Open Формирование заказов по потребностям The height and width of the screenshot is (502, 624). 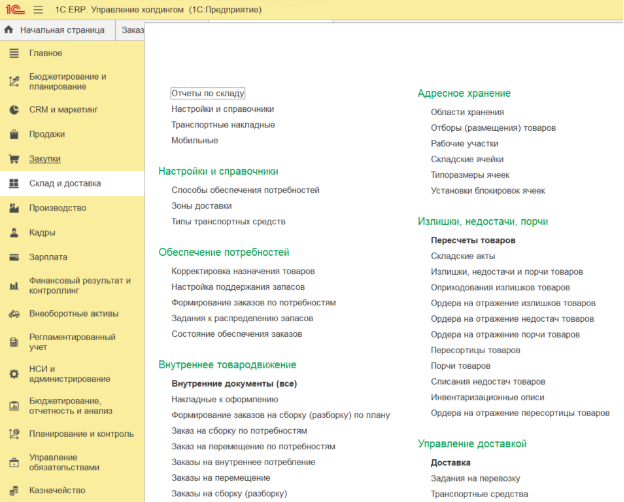point(254,303)
